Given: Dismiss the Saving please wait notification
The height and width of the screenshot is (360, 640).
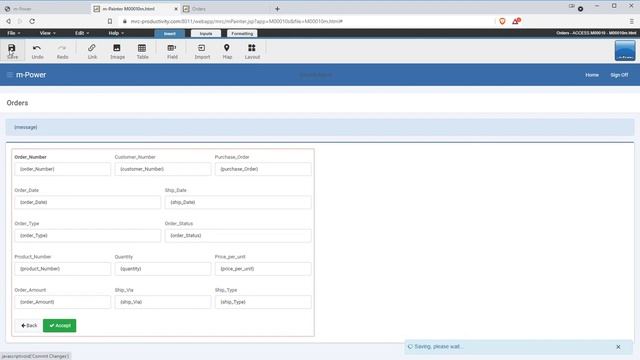Looking at the screenshot, I should point(618,347).
